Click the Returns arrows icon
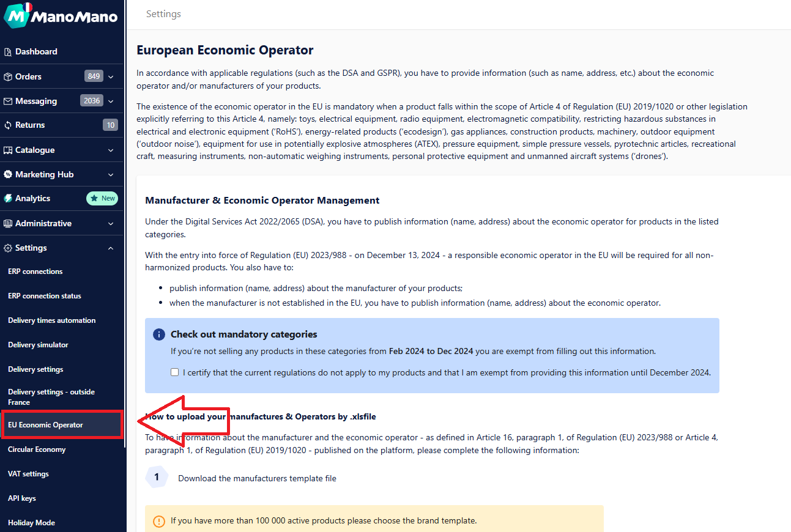Image resolution: width=791 pixels, height=532 pixels. pyautogui.click(x=8, y=125)
